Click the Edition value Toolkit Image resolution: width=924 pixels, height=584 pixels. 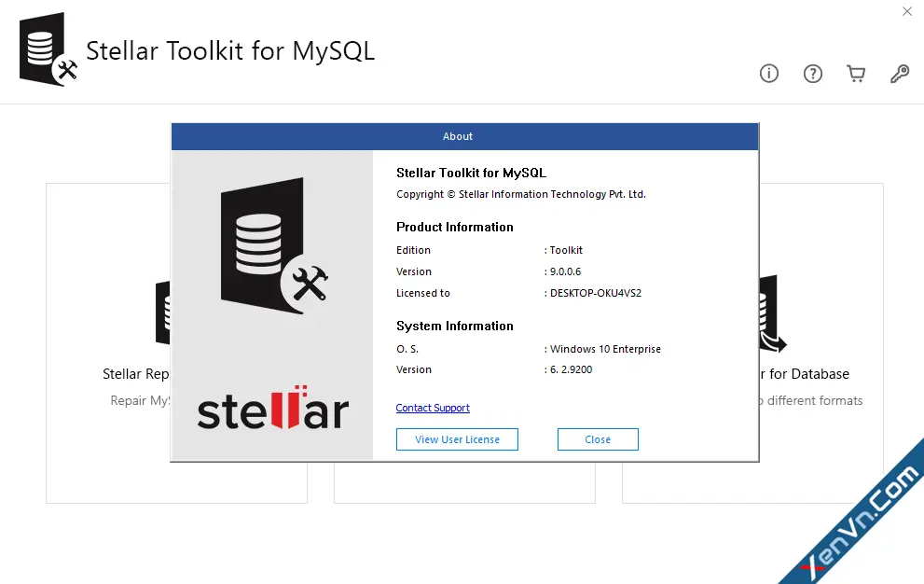(566, 250)
